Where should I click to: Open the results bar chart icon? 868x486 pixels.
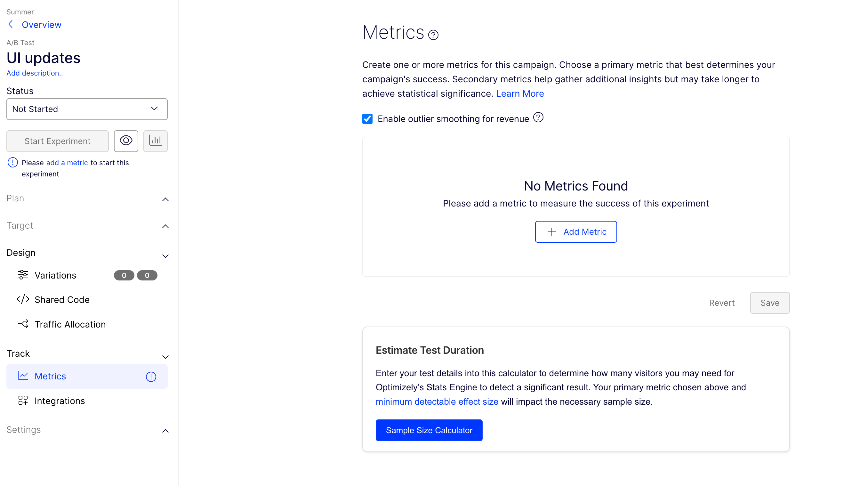pos(155,141)
